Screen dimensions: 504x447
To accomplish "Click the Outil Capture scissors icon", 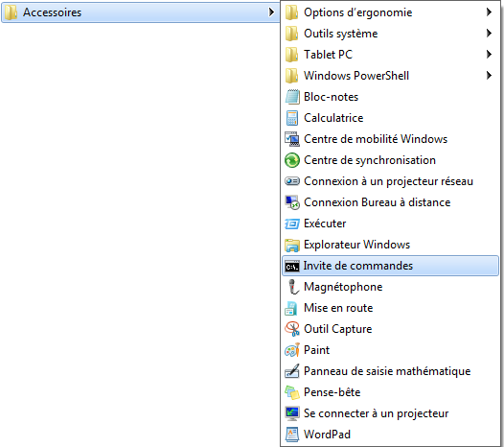I will [x=292, y=329].
